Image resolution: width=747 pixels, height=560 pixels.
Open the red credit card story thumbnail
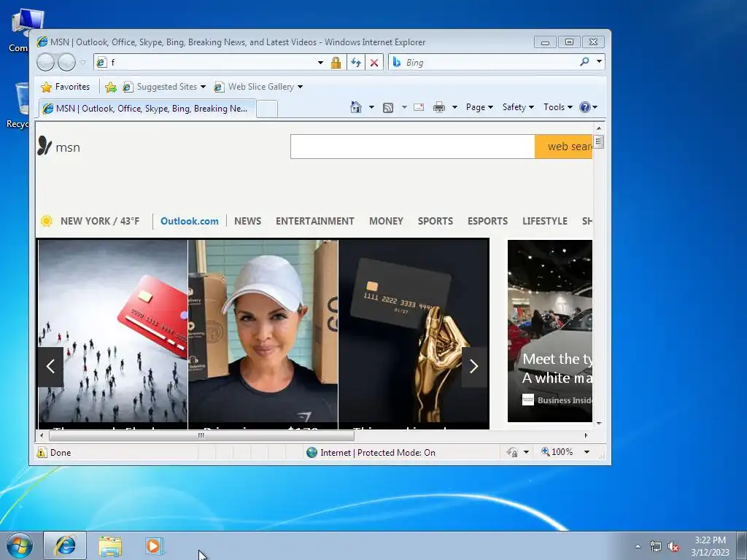pos(113,331)
